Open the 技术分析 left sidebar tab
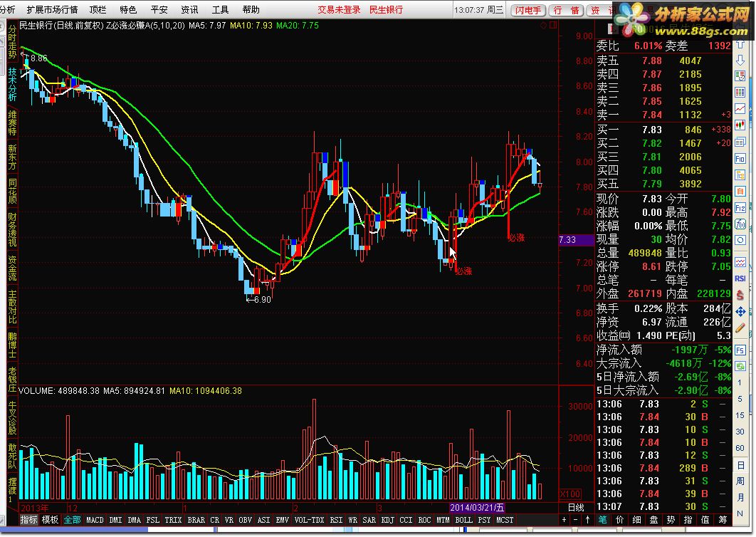The image size is (756, 537). click(x=12, y=85)
